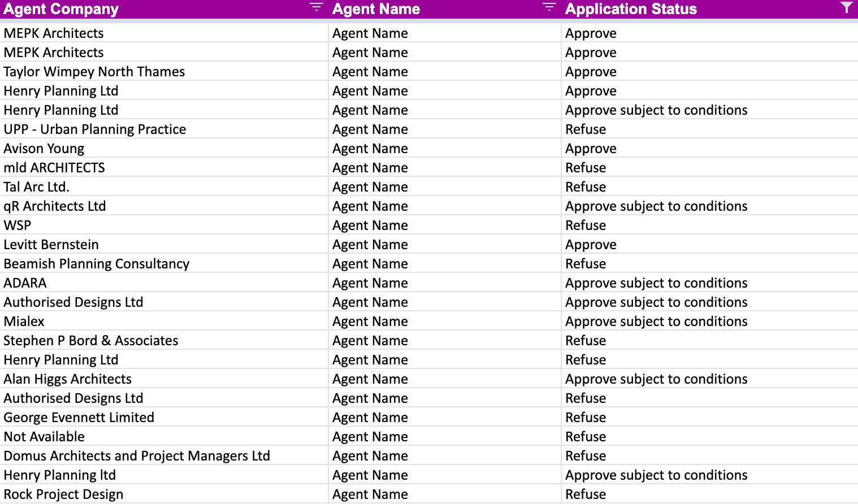Select the Stephen P Bord & Associates cell
Image resolution: width=858 pixels, height=504 pixels.
[91, 341]
